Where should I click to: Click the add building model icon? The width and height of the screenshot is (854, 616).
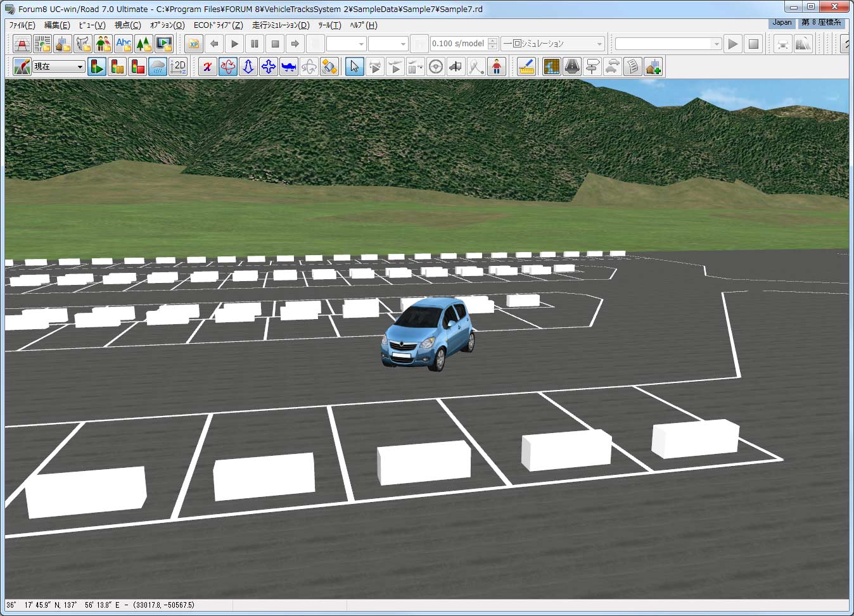tap(653, 66)
